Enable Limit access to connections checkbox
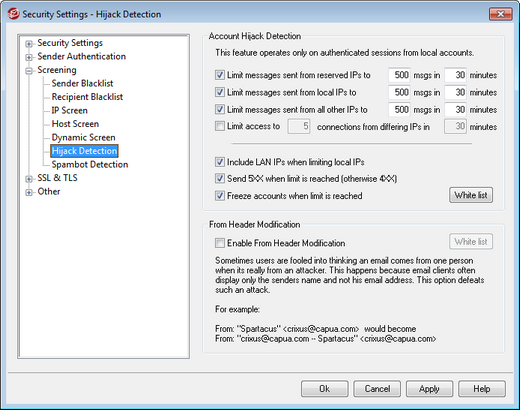The image size is (520, 410). (x=220, y=126)
